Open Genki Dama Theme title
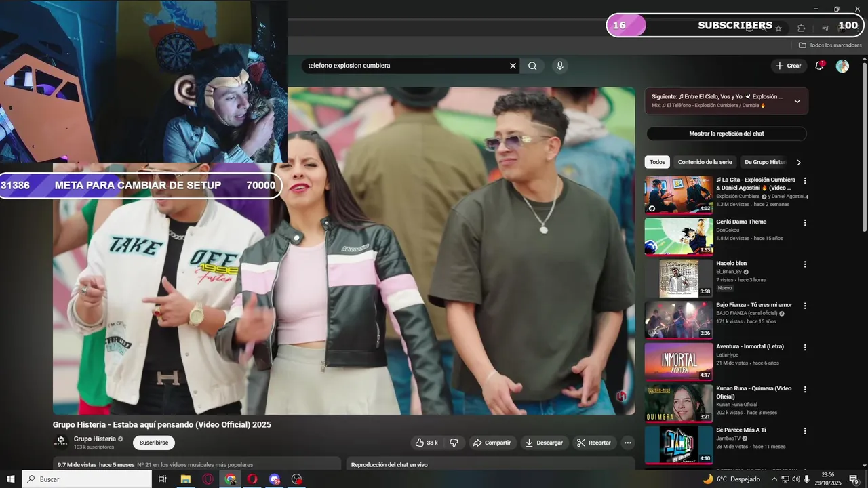The width and height of the screenshot is (868, 488). click(x=741, y=222)
